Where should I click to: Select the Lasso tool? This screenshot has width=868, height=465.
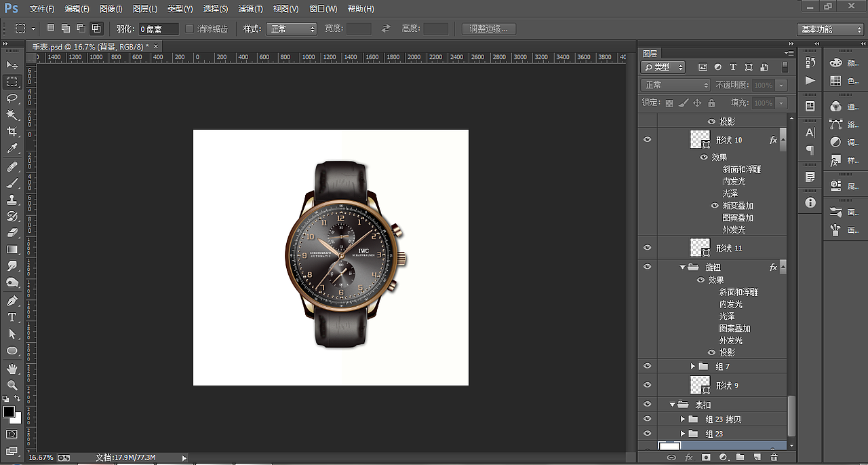pyautogui.click(x=12, y=98)
